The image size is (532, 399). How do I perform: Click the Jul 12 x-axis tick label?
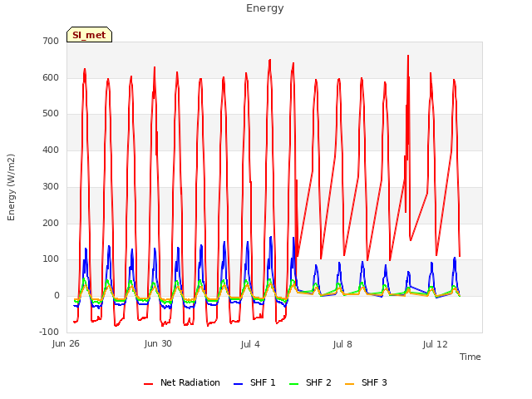click(435, 344)
